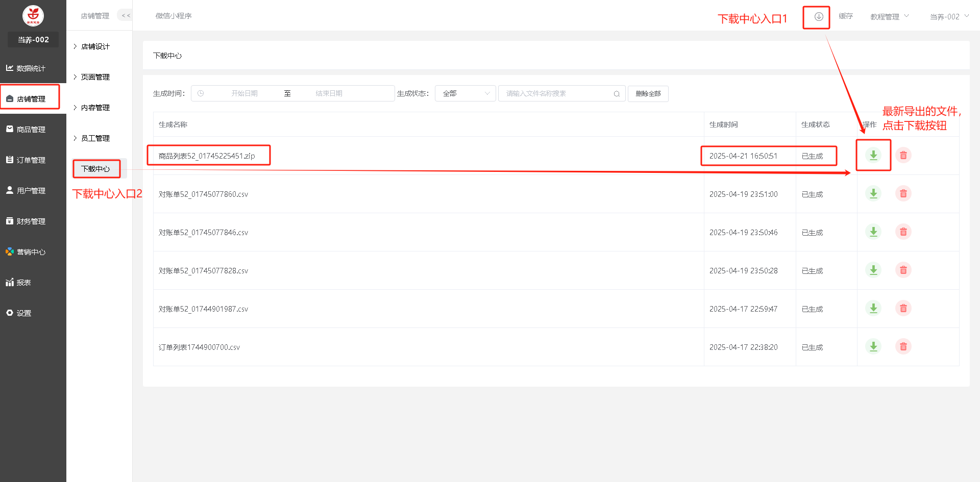Go to 商品管理 in sidebar
The image size is (980, 482).
[x=31, y=130]
